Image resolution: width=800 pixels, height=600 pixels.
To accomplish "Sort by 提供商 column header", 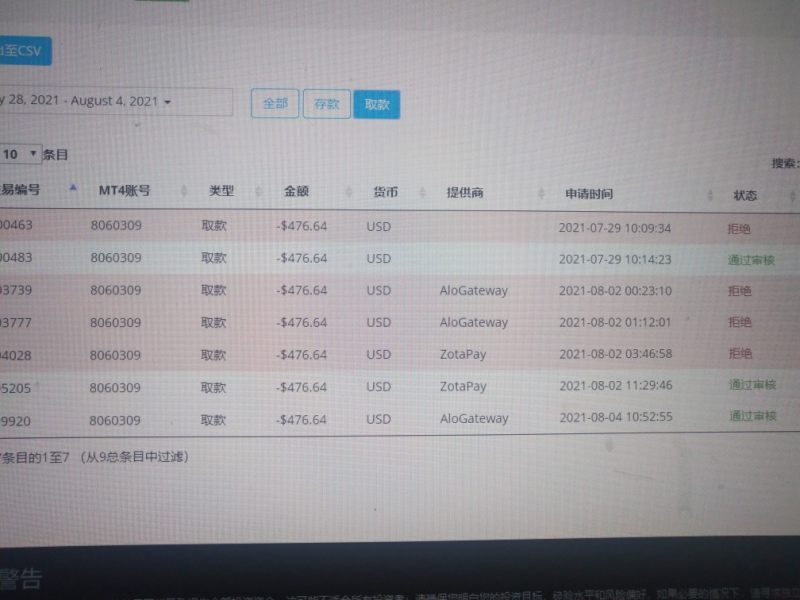I will click(465, 192).
